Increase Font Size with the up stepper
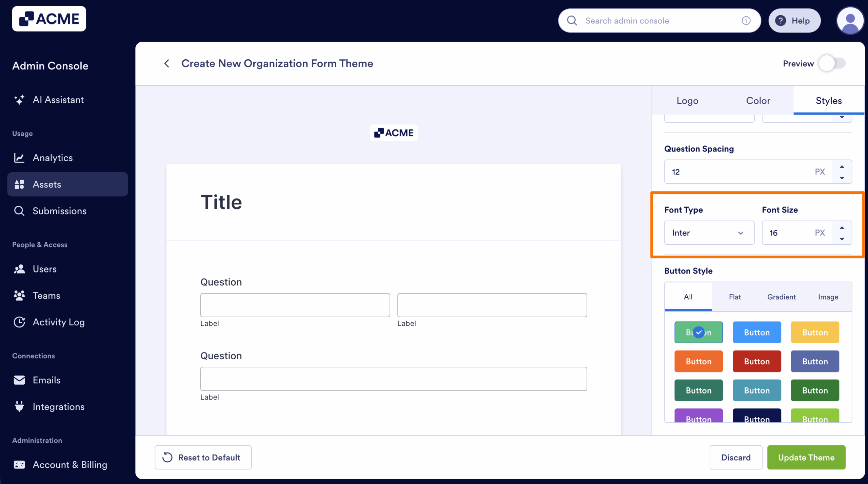This screenshot has height=484, width=868. pos(842,228)
